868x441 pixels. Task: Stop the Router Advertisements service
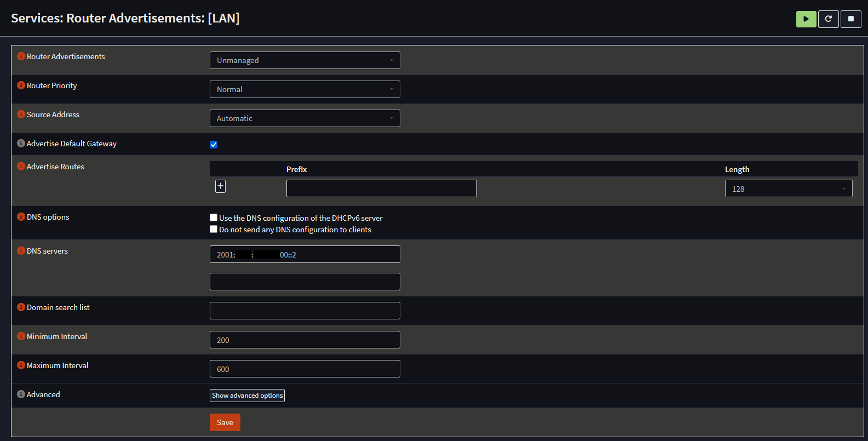pos(850,19)
